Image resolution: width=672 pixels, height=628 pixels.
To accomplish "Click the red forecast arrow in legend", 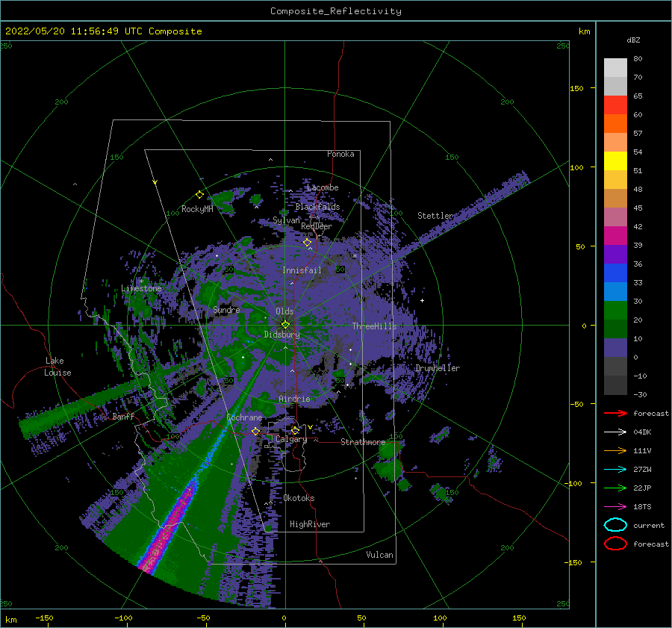I will coord(615,413).
